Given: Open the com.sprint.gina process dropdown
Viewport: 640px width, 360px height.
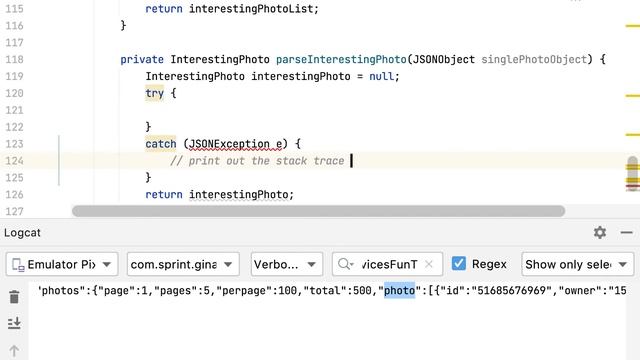Looking at the screenshot, I should click(x=183, y=264).
